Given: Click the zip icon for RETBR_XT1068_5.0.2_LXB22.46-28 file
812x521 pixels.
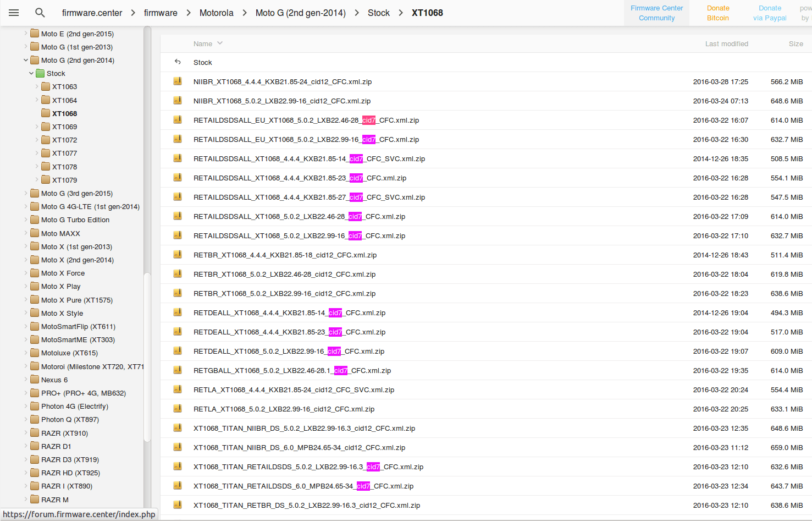Looking at the screenshot, I should coord(178,274).
